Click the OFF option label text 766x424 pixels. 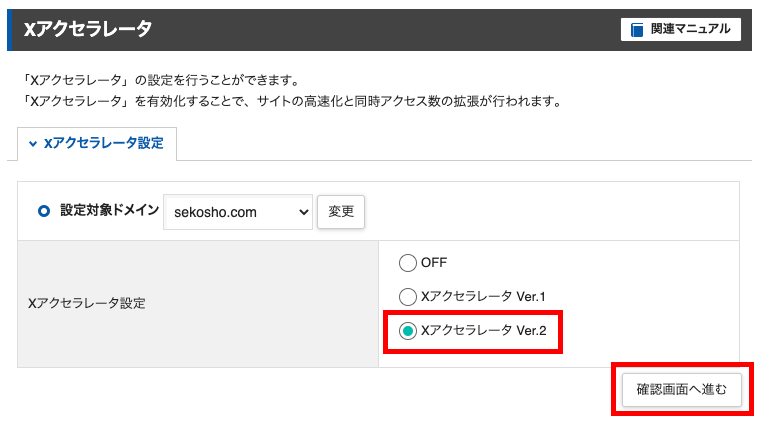point(434,263)
